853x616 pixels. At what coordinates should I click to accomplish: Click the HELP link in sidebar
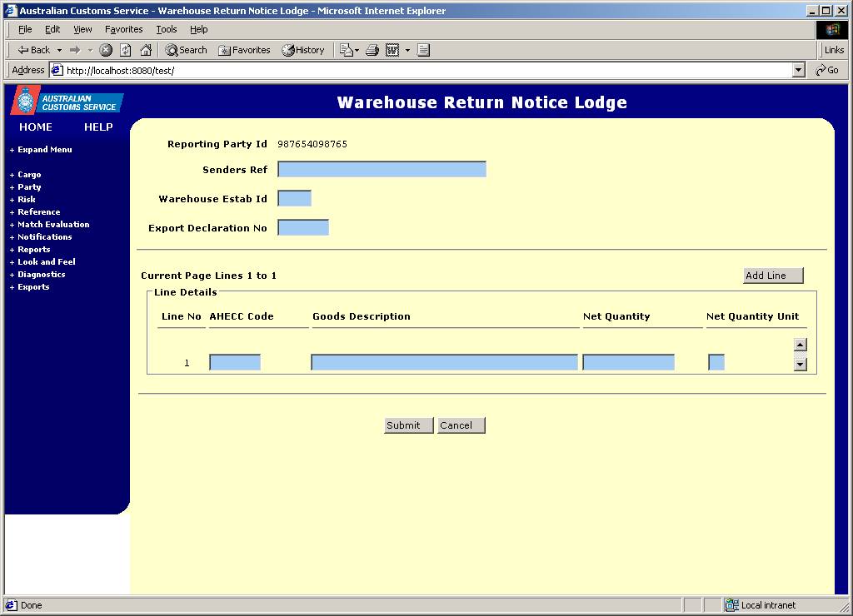point(98,127)
